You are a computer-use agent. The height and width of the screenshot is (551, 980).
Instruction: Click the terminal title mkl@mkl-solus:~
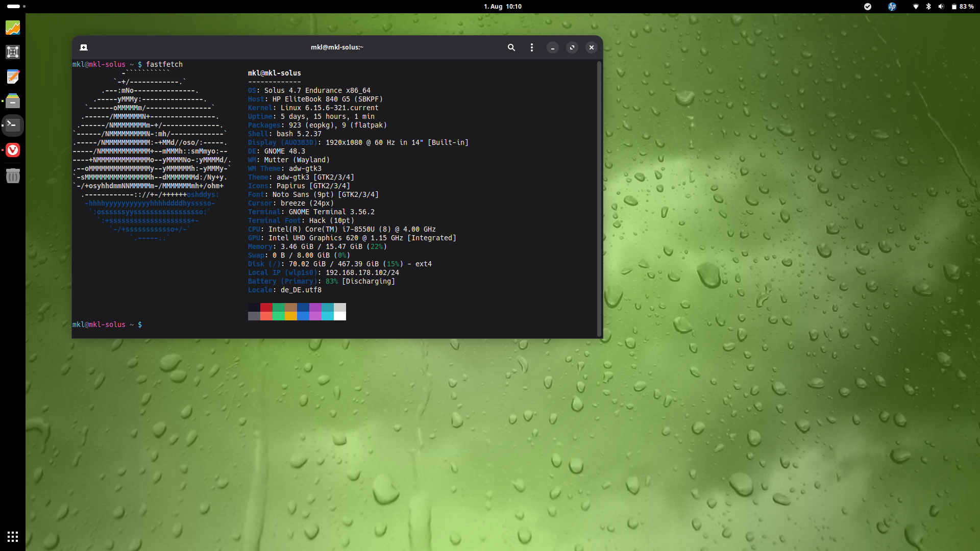[337, 47]
